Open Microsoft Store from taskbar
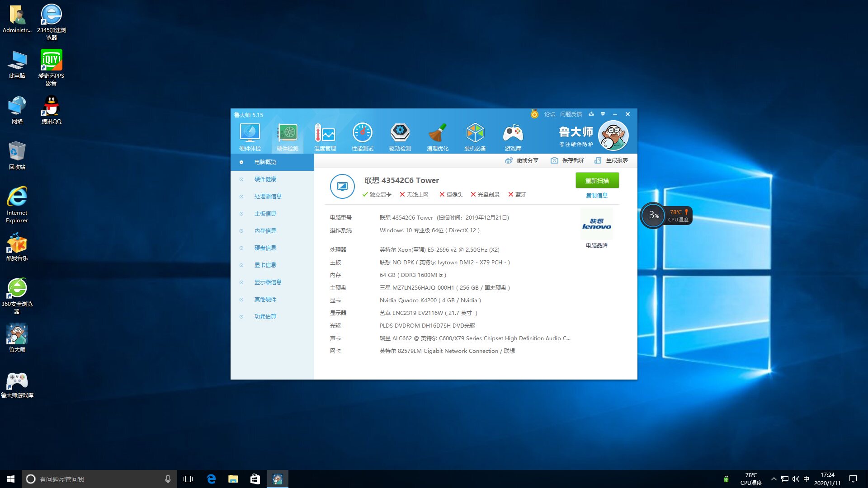This screenshot has width=868, height=488. [x=255, y=479]
